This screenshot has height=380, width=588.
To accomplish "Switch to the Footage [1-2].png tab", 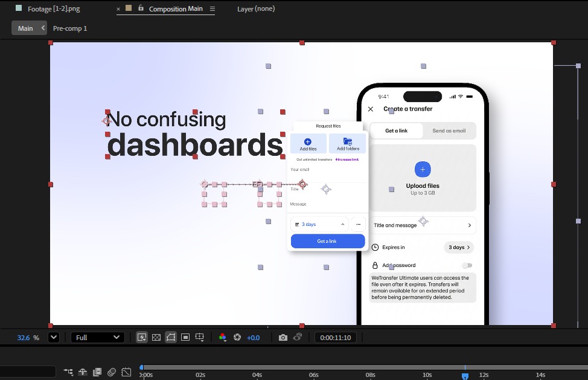I will [54, 8].
